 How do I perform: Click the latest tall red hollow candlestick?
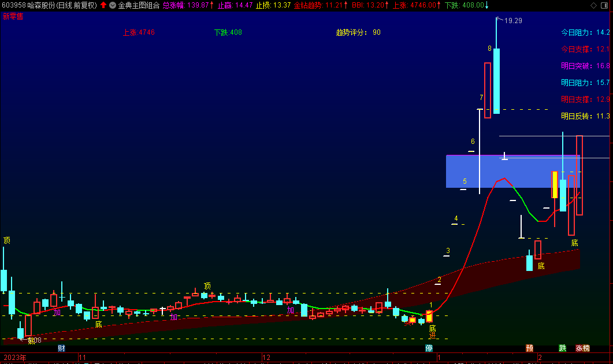[x=579, y=175]
